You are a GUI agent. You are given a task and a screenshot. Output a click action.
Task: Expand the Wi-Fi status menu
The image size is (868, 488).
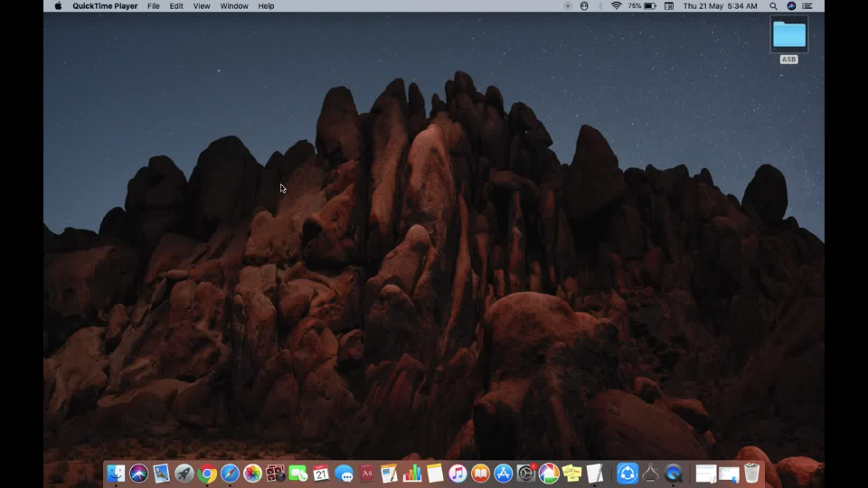[616, 6]
